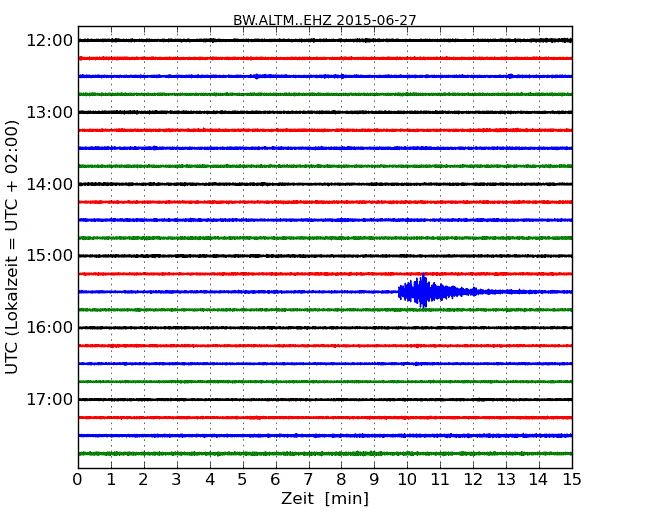Click the 1 minute tick label

111,480
